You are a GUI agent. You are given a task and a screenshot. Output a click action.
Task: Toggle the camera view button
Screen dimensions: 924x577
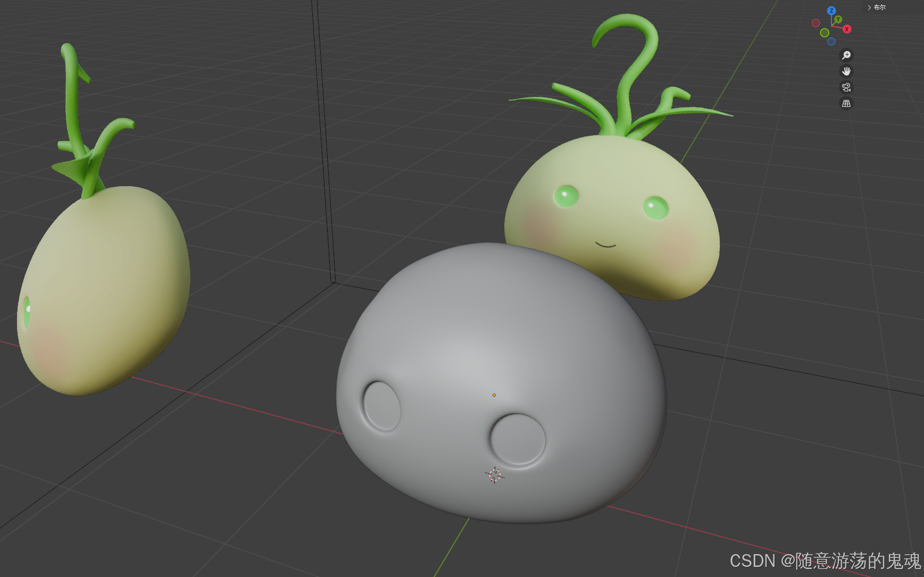pos(846,87)
